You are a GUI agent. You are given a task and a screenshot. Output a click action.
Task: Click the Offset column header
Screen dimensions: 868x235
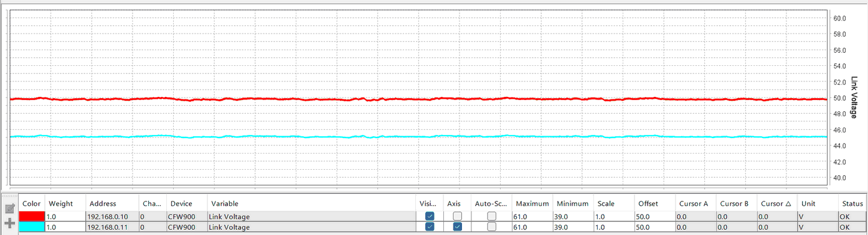pyautogui.click(x=655, y=203)
